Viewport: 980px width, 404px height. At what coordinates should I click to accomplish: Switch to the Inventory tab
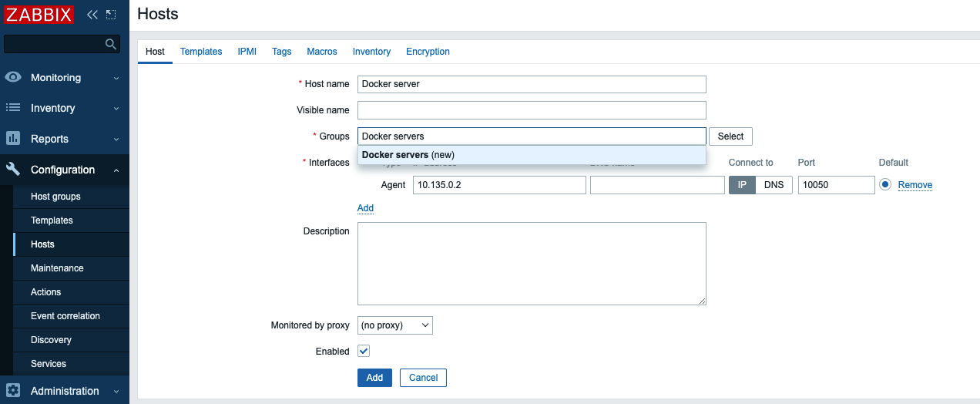371,52
